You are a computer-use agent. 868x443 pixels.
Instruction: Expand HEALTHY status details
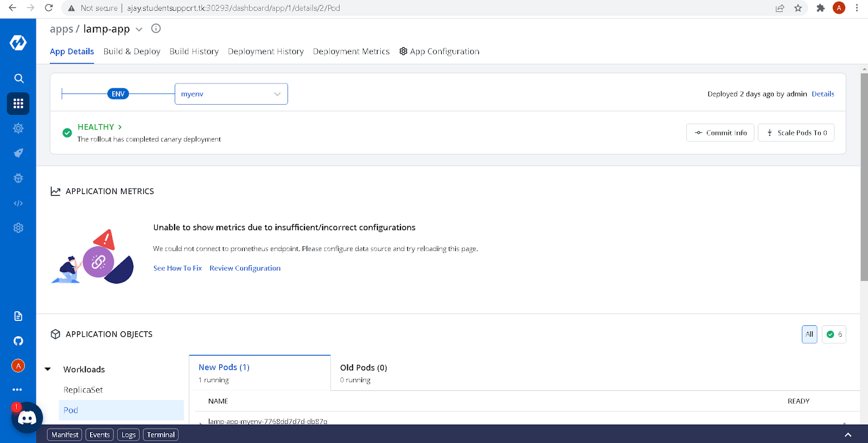coord(100,127)
